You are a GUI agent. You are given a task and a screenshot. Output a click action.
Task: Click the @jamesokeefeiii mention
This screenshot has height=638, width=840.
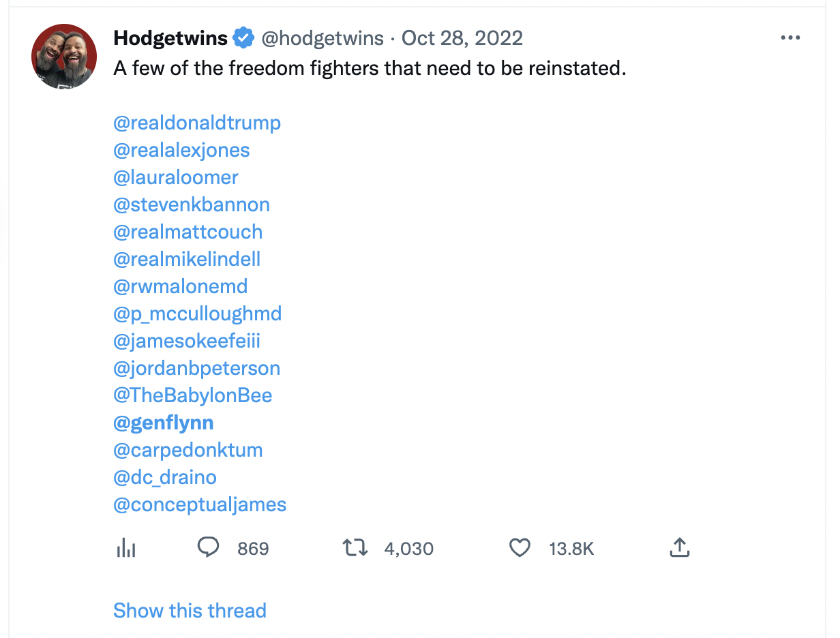tap(187, 341)
